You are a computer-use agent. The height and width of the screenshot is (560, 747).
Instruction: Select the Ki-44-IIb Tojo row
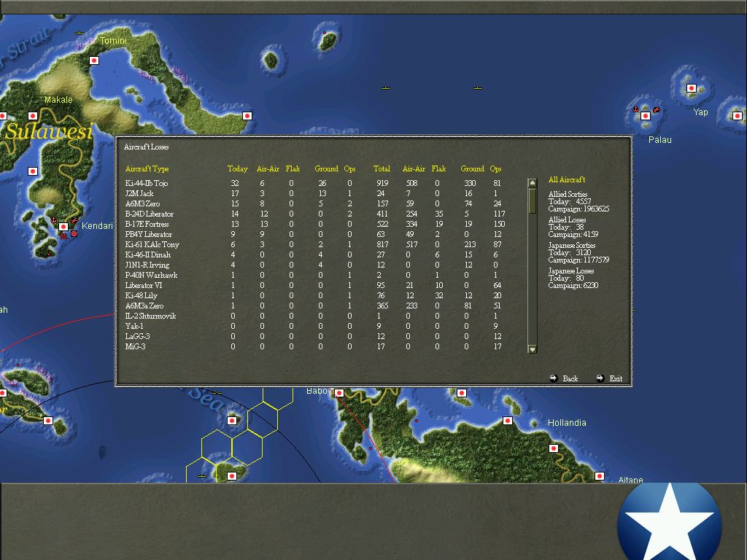pos(314,183)
